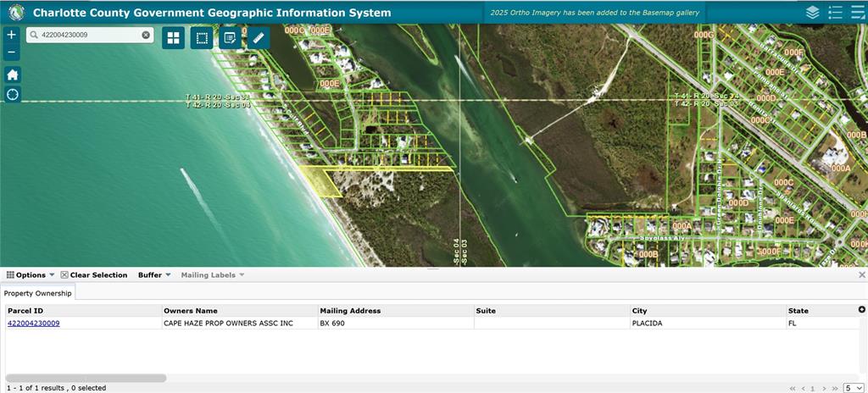Open the layers list panel
The width and height of the screenshot is (868, 393).
point(812,13)
